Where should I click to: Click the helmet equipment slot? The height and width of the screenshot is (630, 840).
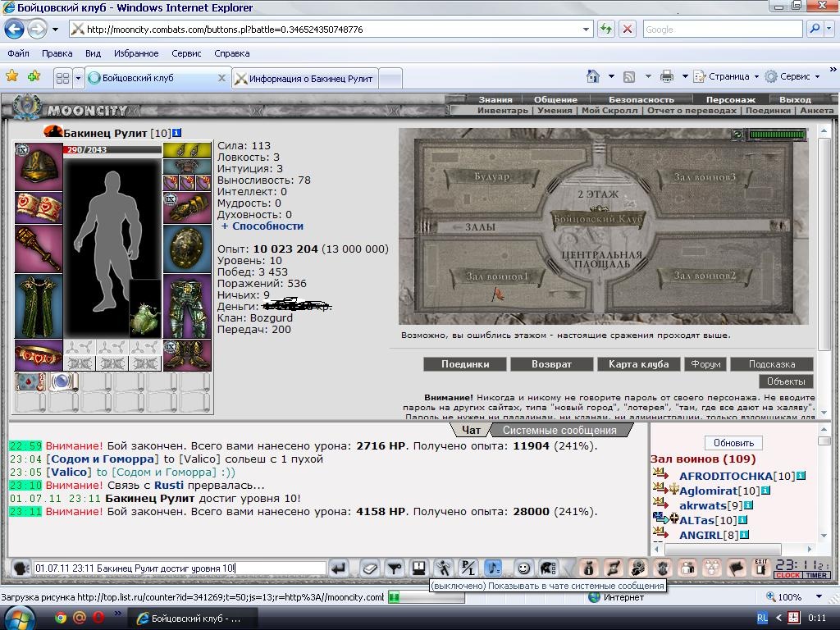(39, 167)
